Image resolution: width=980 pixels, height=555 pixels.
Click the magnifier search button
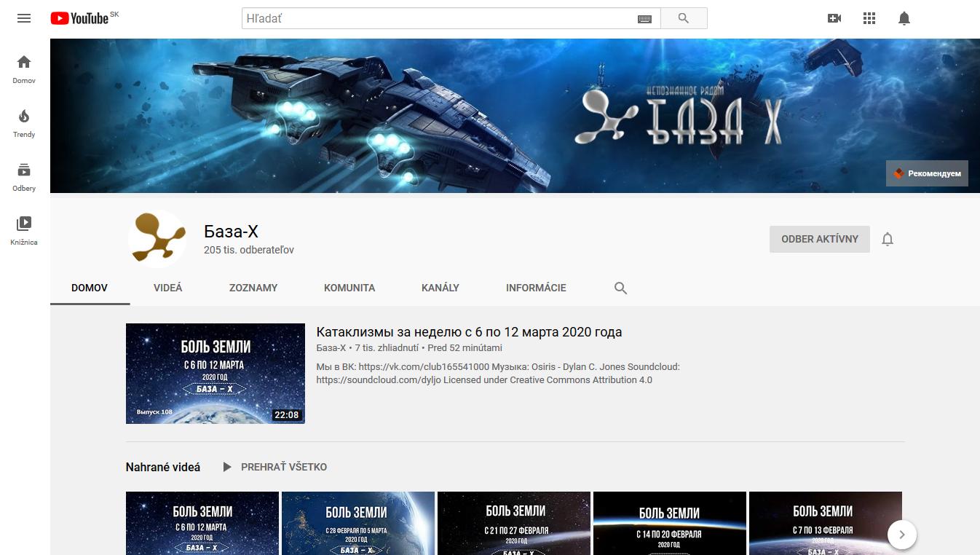(684, 18)
